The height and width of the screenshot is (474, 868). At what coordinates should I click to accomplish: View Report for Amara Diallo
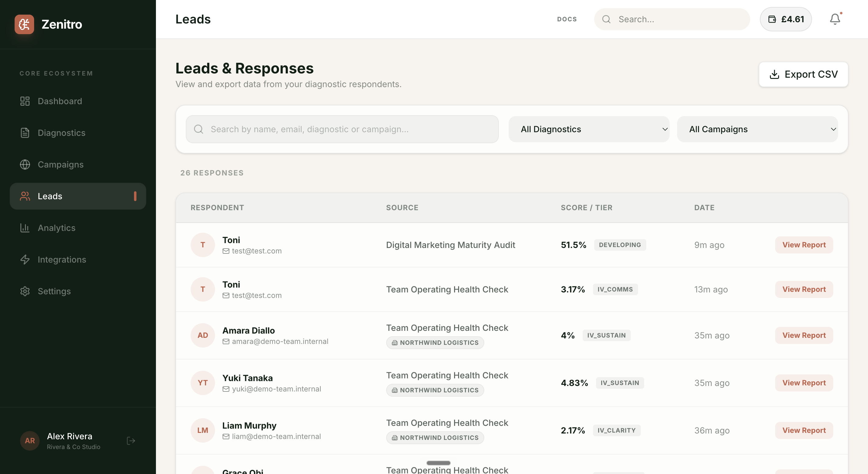coord(804,335)
